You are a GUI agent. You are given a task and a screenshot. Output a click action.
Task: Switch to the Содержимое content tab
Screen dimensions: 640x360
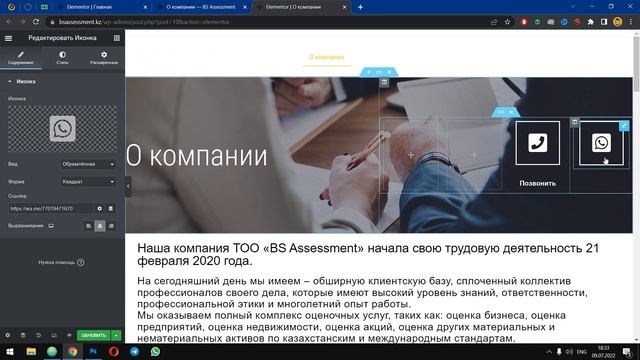[21, 58]
